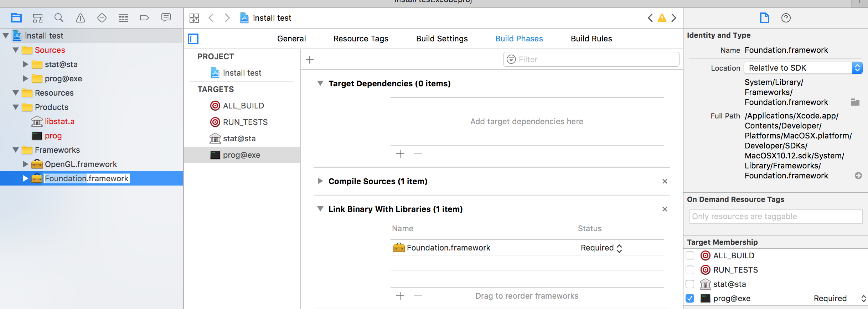Show the Report navigator speech bubble icon
This screenshot has height=309, width=868.
tap(166, 18)
